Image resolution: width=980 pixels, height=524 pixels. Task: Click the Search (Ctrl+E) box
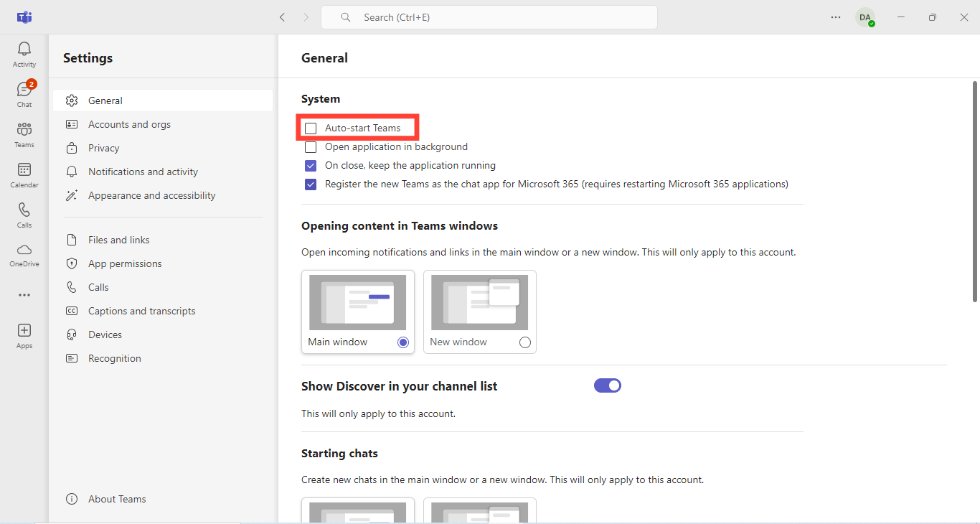pos(489,17)
